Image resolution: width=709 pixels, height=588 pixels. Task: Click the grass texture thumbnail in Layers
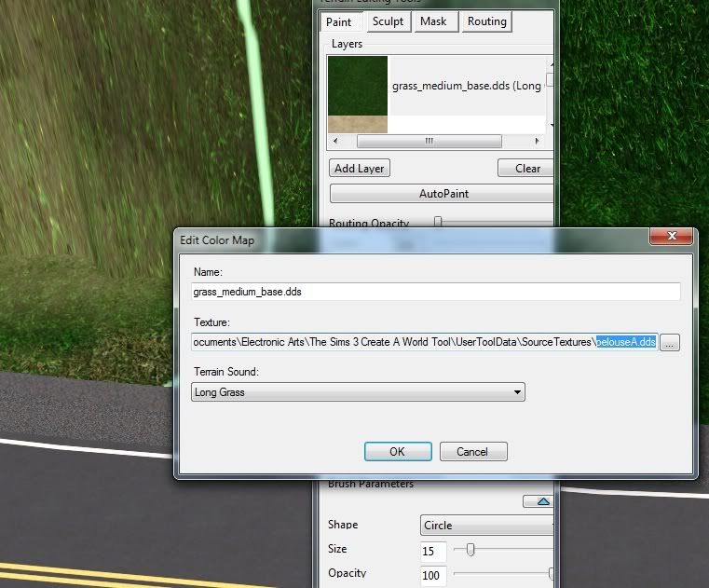(x=358, y=86)
